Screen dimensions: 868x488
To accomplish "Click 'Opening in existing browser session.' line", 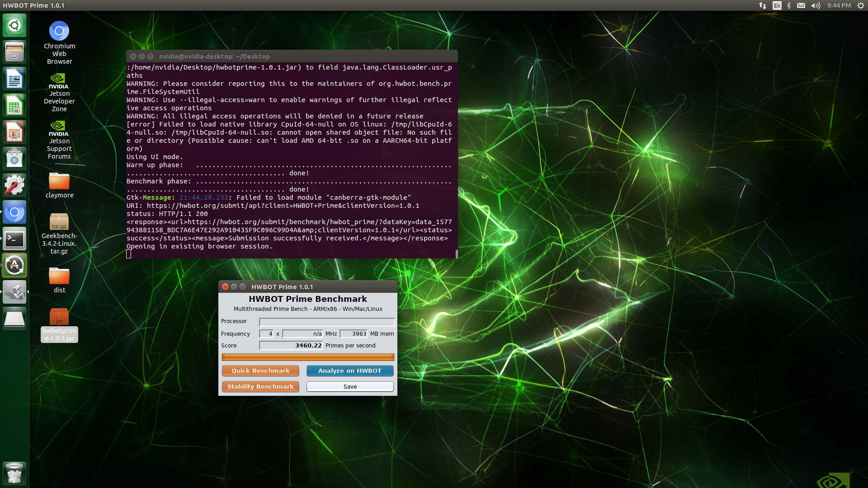I will 199,246.
